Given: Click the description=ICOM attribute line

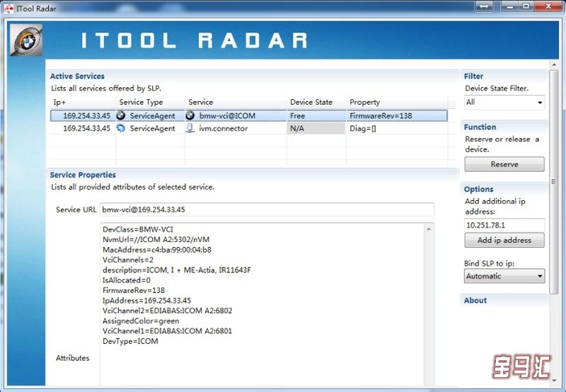Looking at the screenshot, I should point(176,270).
